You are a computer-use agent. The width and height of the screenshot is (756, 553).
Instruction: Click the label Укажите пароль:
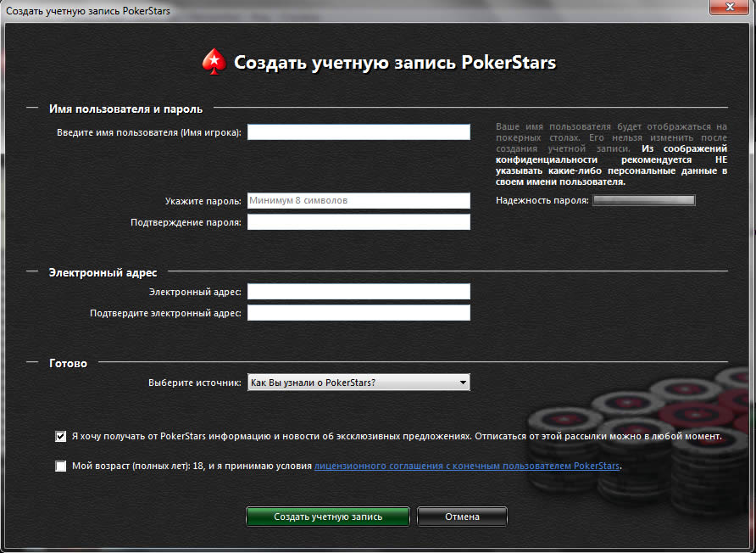[x=203, y=201]
